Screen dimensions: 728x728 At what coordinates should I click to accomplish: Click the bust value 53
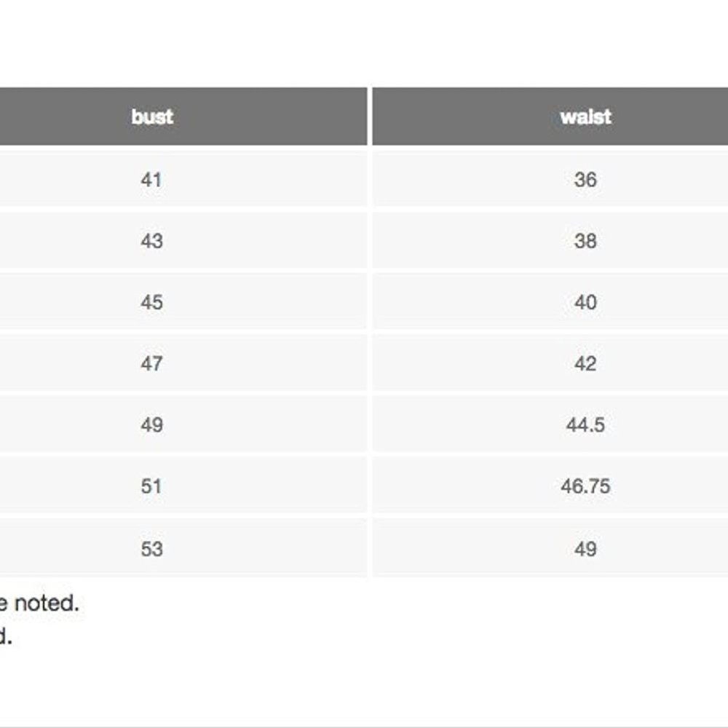click(x=151, y=548)
